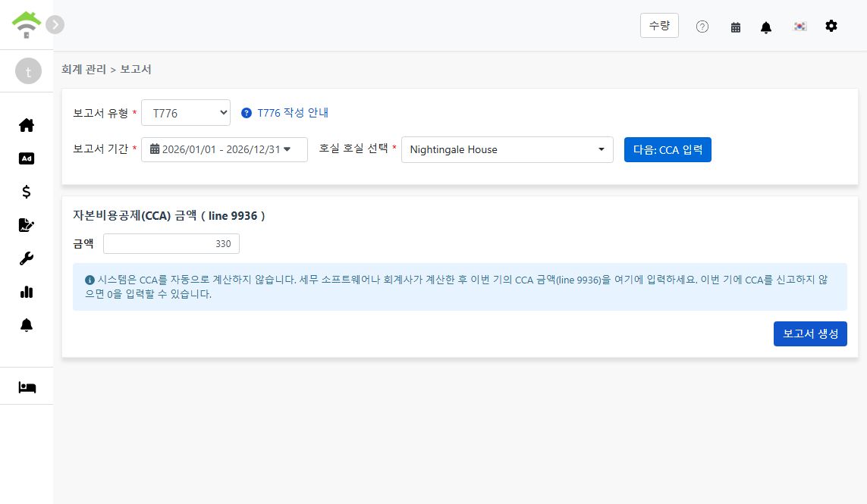This screenshot has height=504, width=867.
Task: Open the settings gear icon
Action: coord(831,26)
